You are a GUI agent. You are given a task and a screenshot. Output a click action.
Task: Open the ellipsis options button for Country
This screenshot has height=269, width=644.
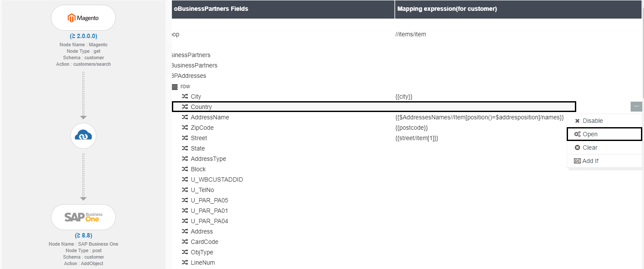tap(636, 106)
